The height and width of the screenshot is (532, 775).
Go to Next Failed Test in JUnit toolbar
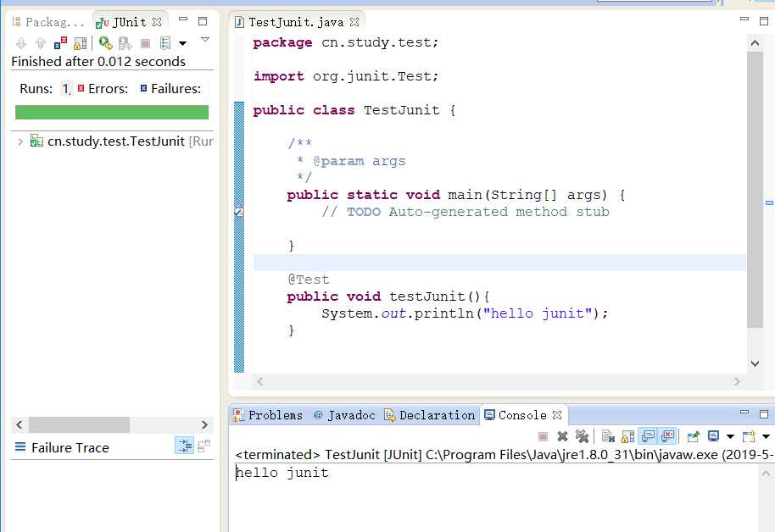(x=21, y=43)
